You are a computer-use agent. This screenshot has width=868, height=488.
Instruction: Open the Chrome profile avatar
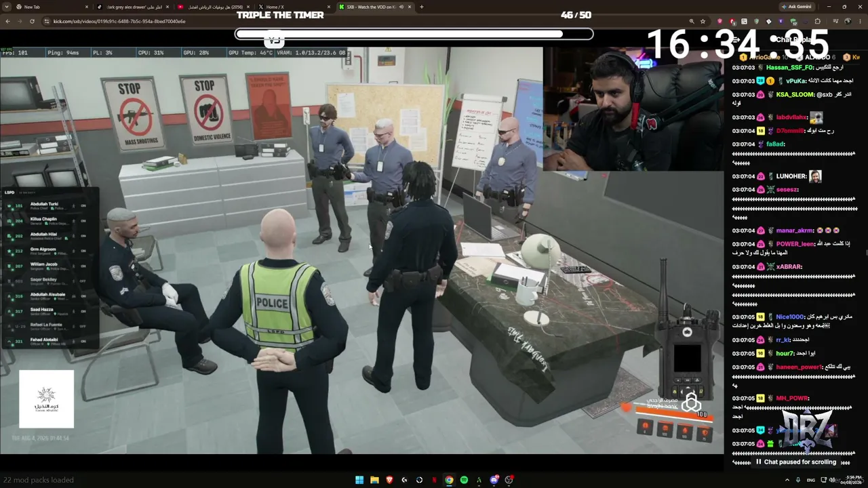coord(848,21)
